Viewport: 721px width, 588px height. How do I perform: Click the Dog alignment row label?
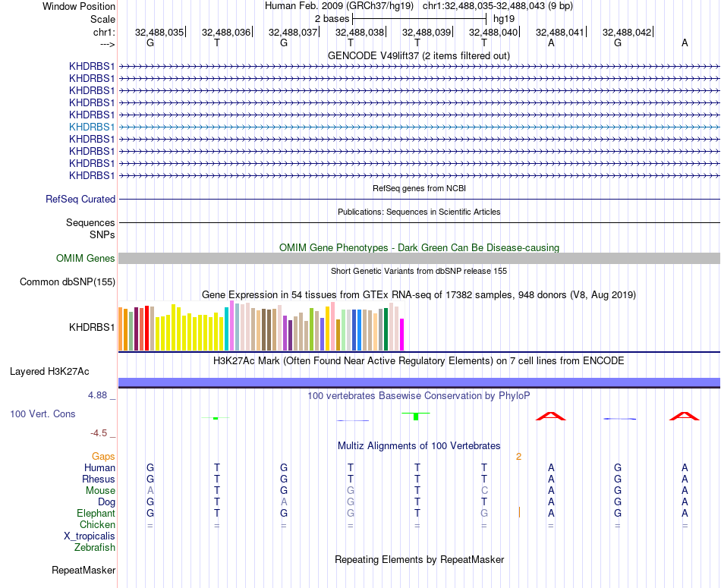[x=106, y=502]
